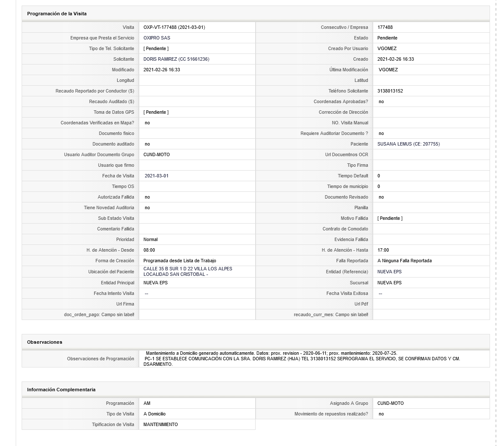The height and width of the screenshot is (446, 504).
Task: Click the Sucursal NUEVA EPS value
Action: click(389, 283)
